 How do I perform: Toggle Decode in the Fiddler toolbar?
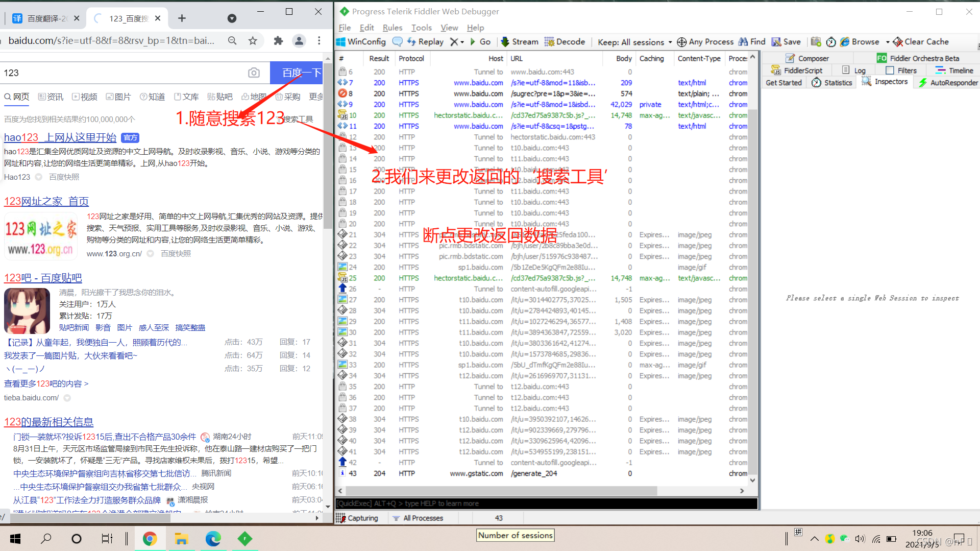click(x=565, y=42)
